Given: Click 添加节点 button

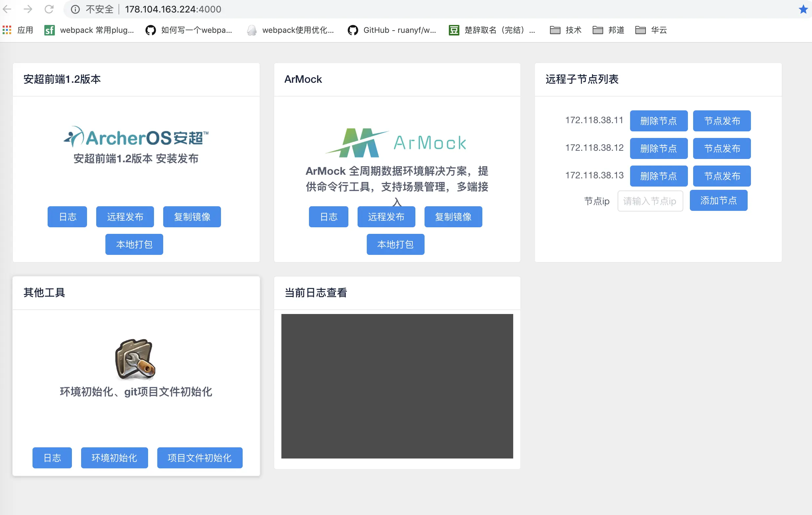Looking at the screenshot, I should (718, 201).
